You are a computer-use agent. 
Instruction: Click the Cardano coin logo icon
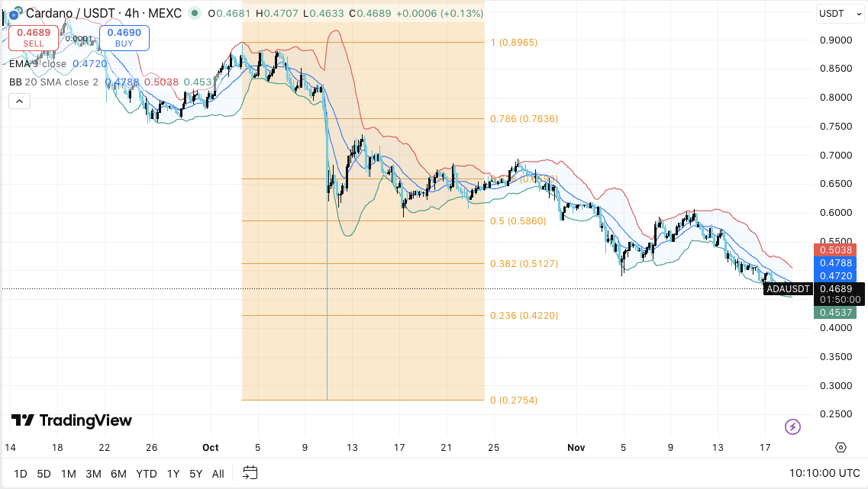(x=13, y=13)
